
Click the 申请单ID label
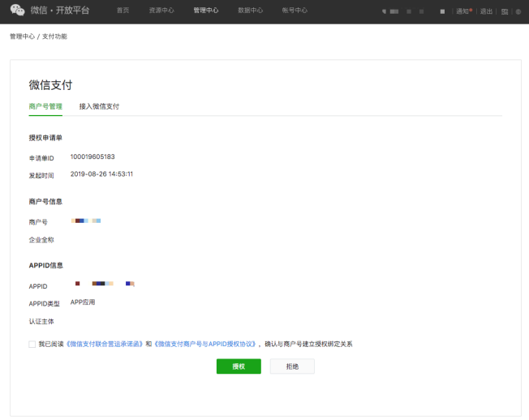(41, 158)
